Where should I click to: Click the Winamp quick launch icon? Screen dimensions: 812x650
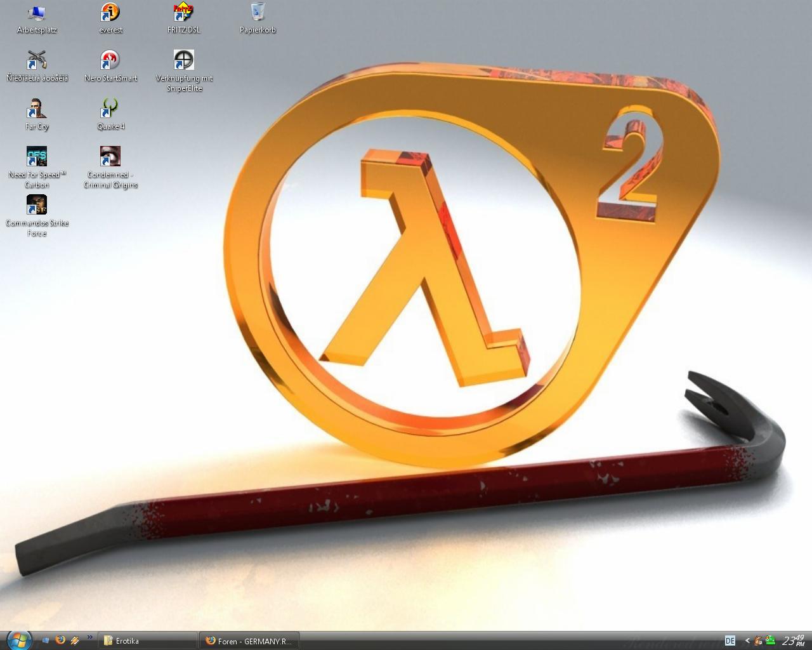coord(75,640)
